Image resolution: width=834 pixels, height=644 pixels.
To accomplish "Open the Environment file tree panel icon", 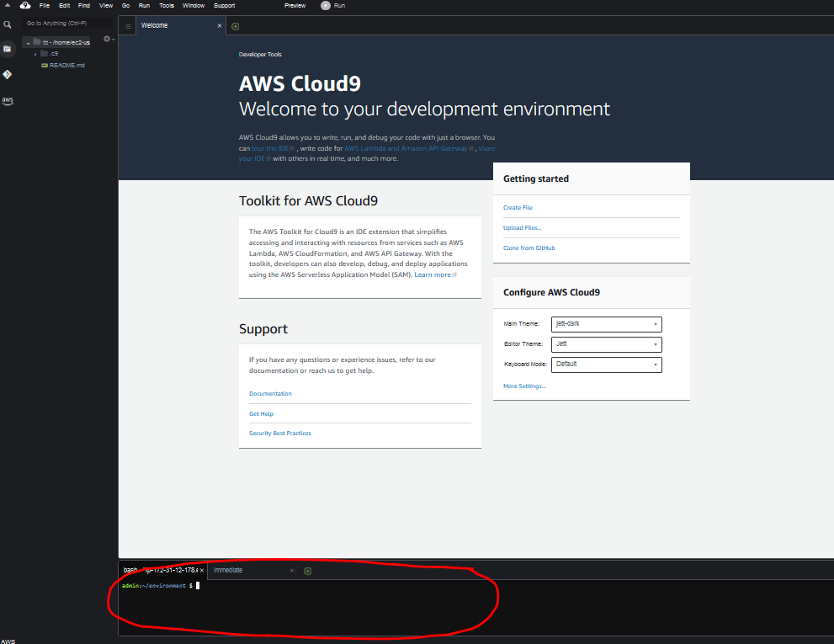I will 8,49.
